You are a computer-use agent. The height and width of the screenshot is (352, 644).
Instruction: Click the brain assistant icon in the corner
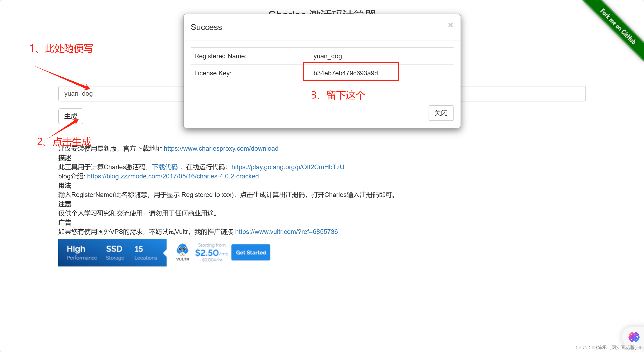pyautogui.click(x=634, y=337)
